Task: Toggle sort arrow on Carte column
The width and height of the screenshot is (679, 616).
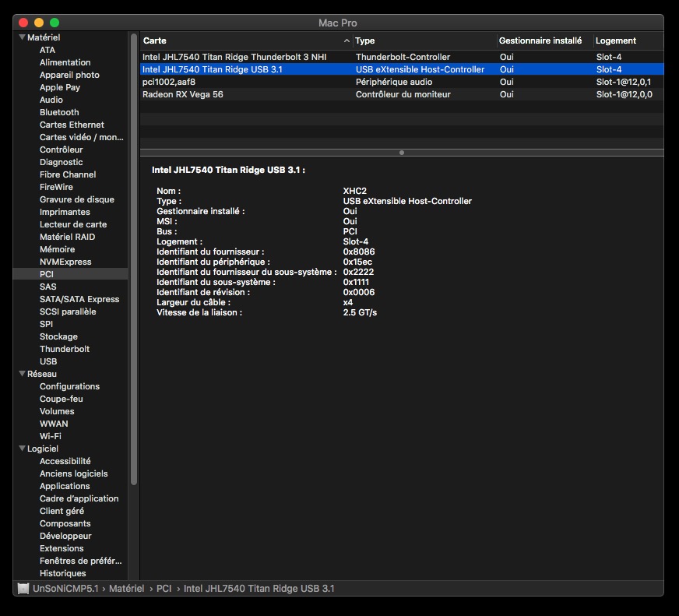Action: pos(347,40)
